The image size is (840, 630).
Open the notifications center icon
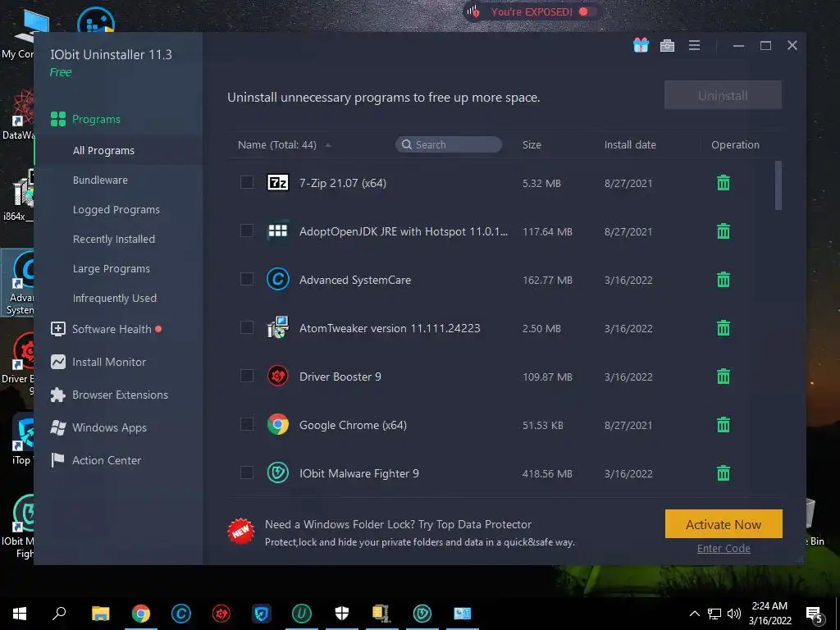(815, 614)
